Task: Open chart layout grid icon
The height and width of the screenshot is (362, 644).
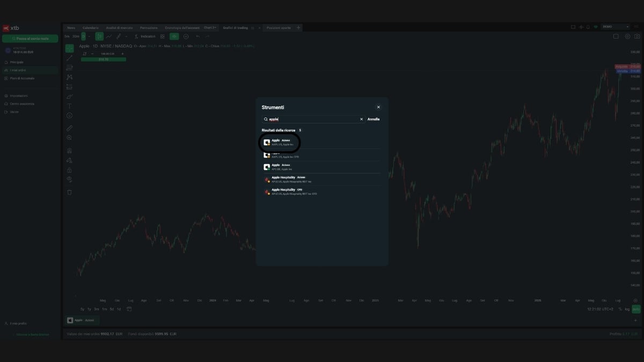Action: click(163, 36)
